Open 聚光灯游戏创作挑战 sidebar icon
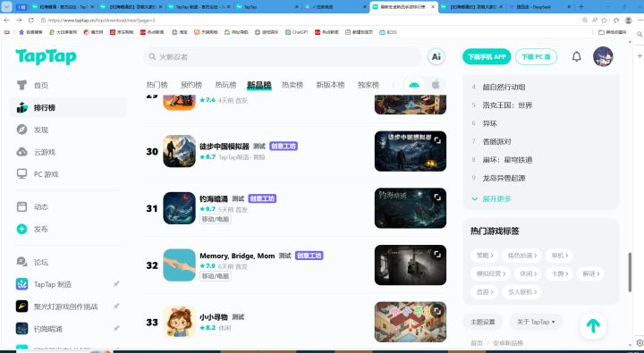Screen dimensions: 644x353 coord(21,307)
